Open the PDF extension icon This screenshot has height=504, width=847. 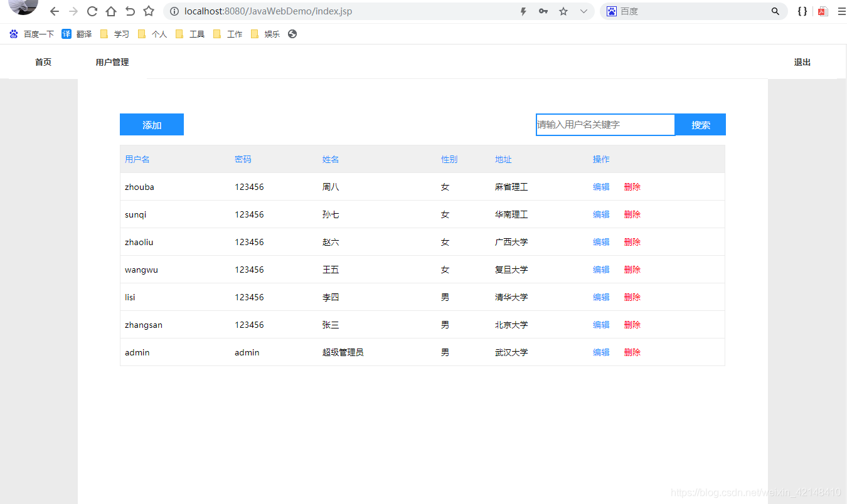tap(823, 11)
